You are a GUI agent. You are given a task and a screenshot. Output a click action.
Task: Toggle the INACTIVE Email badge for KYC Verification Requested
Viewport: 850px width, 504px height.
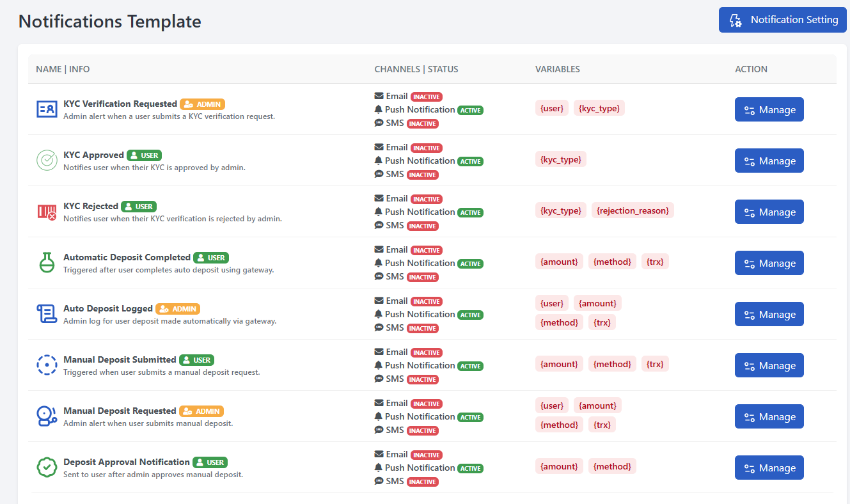(426, 97)
